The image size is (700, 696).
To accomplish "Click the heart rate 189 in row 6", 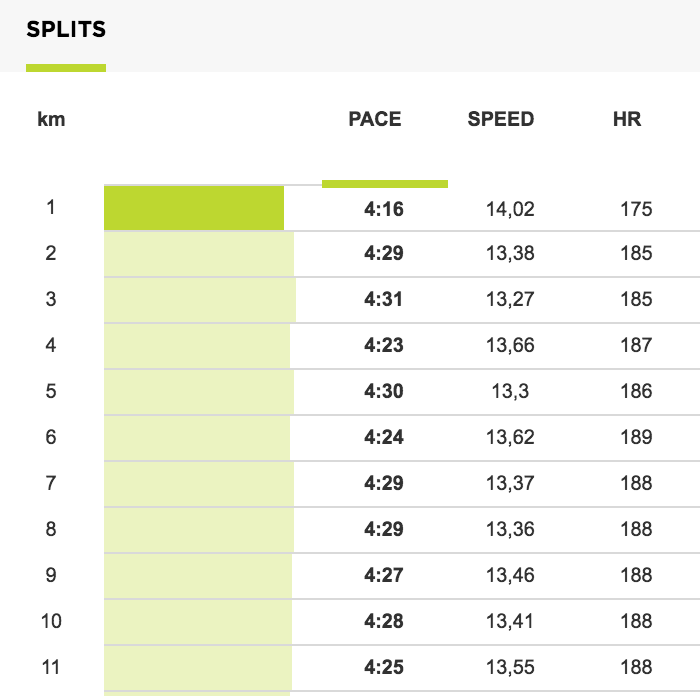I will pos(636,437).
